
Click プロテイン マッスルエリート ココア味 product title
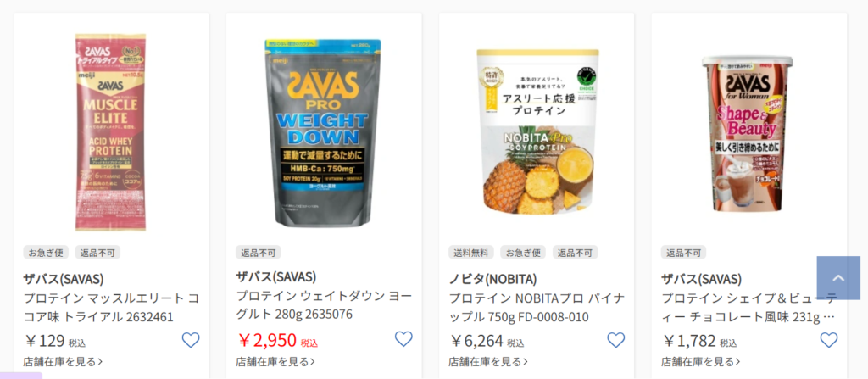111,308
